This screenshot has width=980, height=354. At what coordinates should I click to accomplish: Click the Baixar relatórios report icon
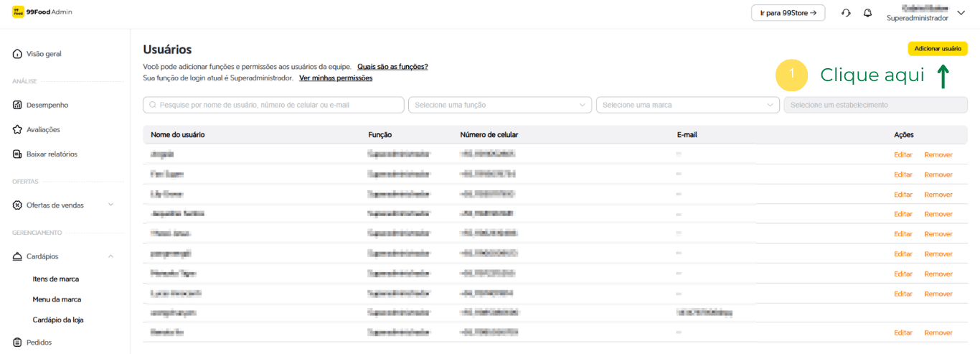point(17,154)
